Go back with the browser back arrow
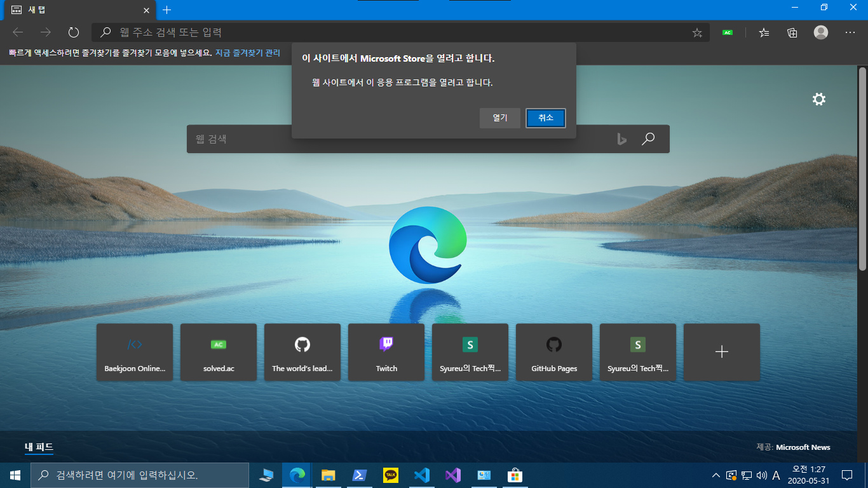Image resolution: width=868 pixels, height=488 pixels. (x=18, y=32)
